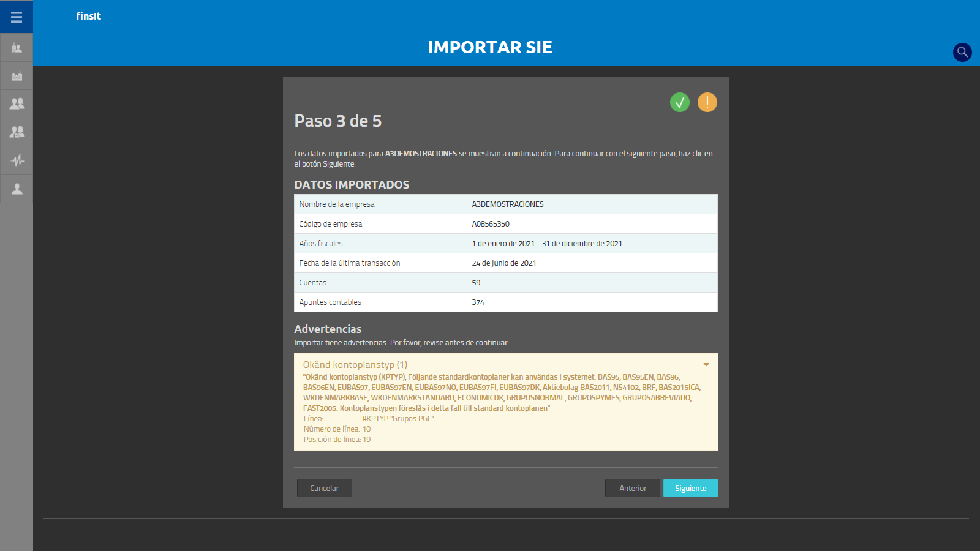
Task: Click the DATOS IMPORTADOS heading
Action: 352,185
